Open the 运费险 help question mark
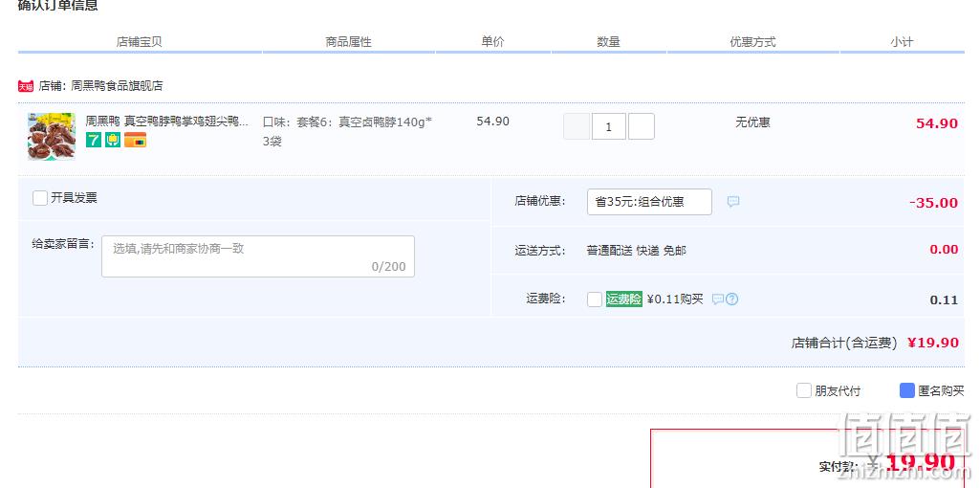Image resolution: width=980 pixels, height=488 pixels. (x=731, y=299)
